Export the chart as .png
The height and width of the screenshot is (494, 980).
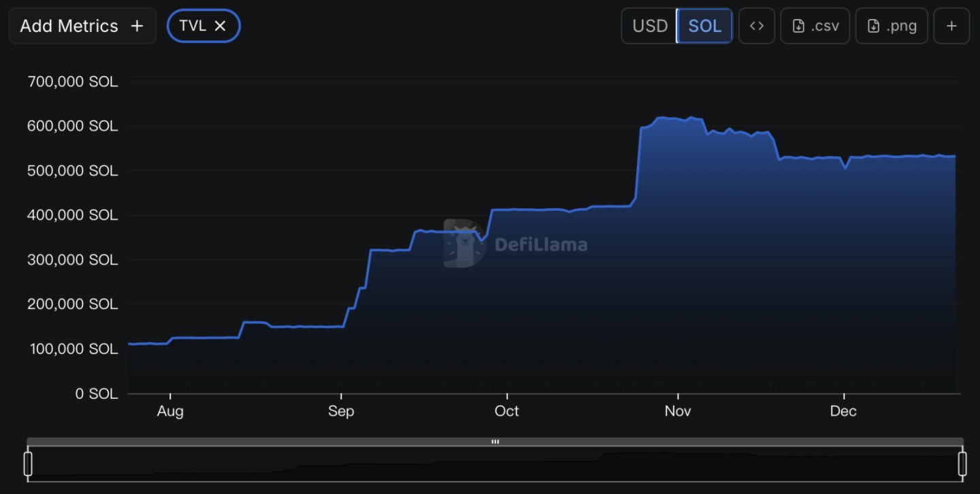892,26
